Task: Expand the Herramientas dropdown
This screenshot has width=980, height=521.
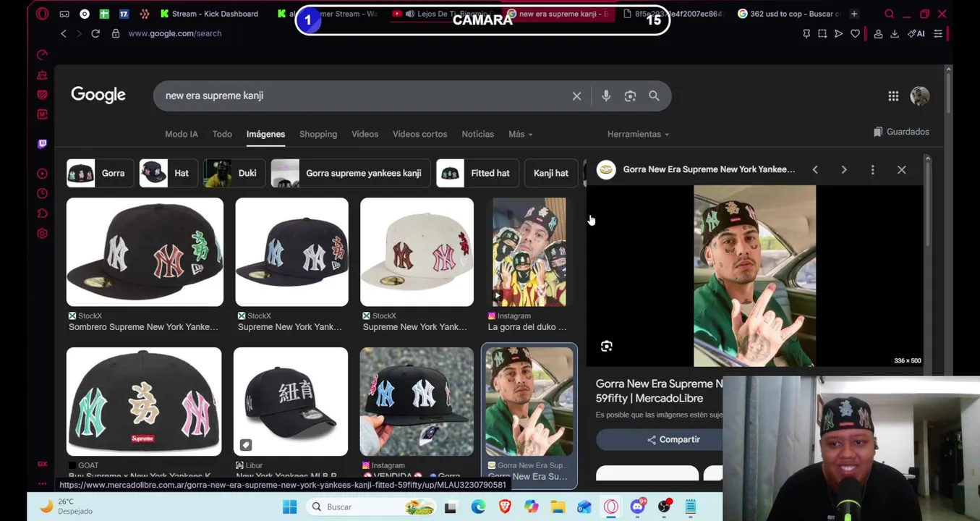Action: pos(638,134)
